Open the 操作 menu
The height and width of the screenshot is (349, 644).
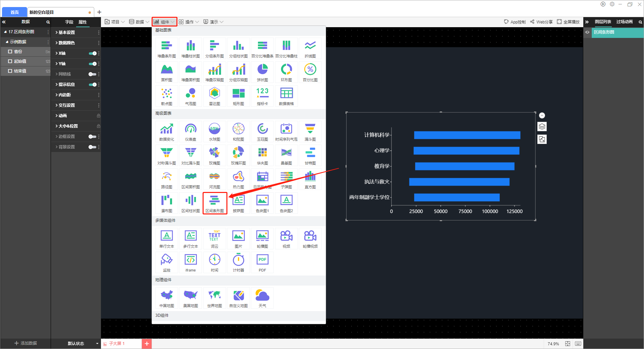pyautogui.click(x=189, y=22)
